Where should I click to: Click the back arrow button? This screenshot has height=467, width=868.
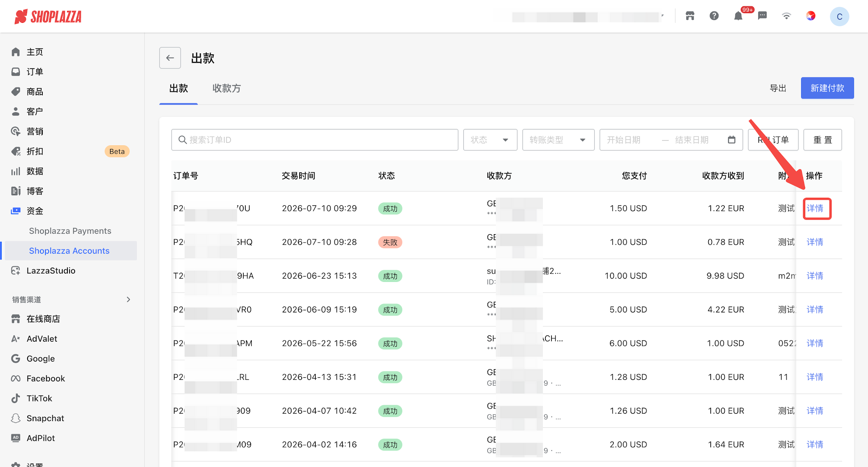pos(170,58)
